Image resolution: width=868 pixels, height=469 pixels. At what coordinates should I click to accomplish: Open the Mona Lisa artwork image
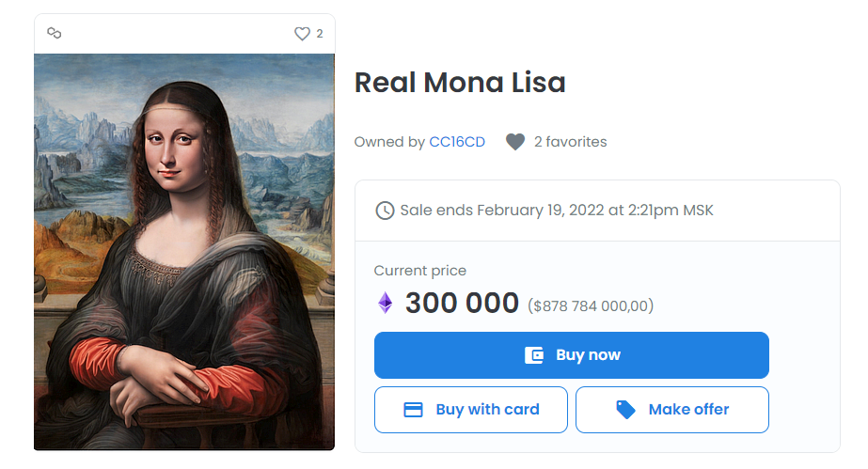tap(184, 252)
